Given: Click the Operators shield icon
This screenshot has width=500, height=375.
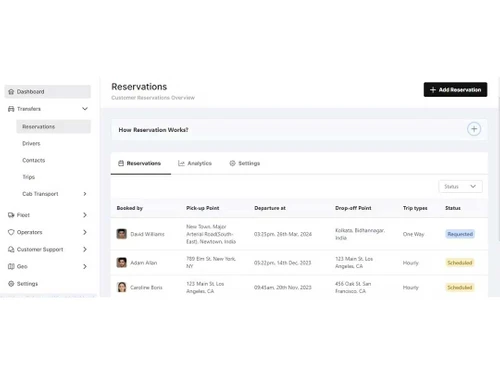Looking at the screenshot, I should (11, 232).
